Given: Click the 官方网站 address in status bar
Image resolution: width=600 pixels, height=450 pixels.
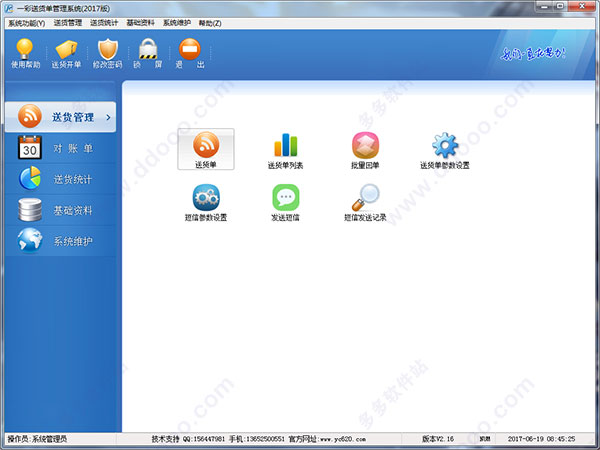Looking at the screenshot, I should 327,439.
